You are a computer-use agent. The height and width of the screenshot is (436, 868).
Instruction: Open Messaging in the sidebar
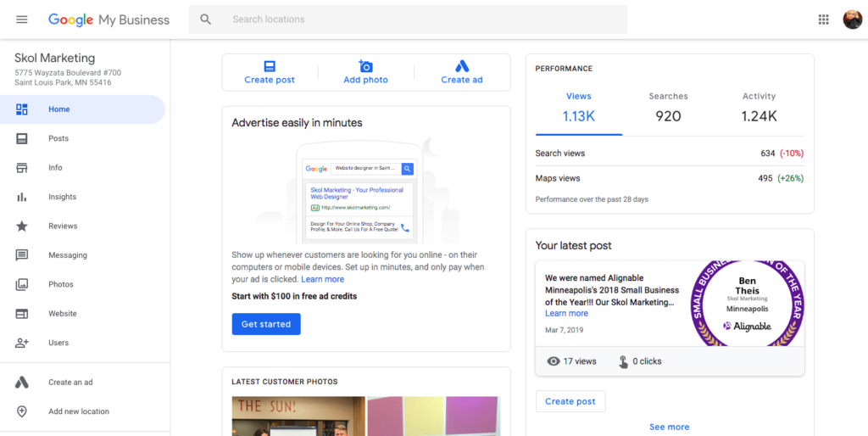click(x=82, y=255)
